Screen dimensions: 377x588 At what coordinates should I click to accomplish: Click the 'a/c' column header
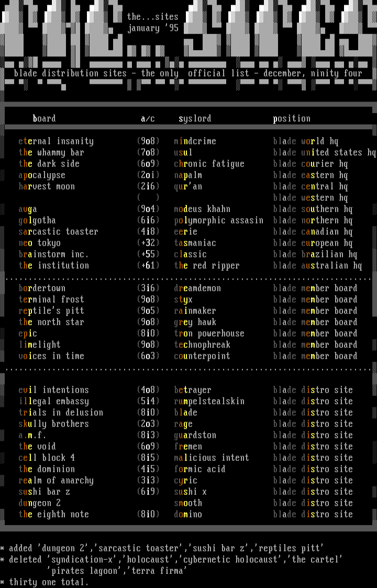tap(148, 119)
